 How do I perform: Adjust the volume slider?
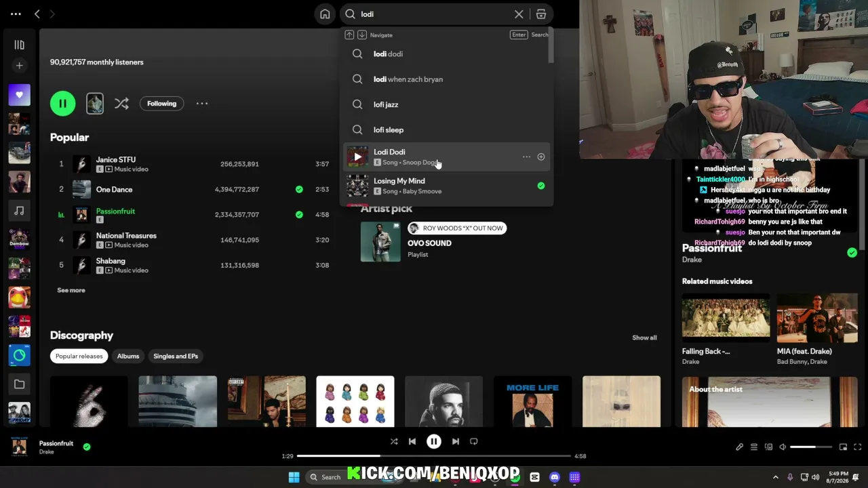click(x=812, y=447)
